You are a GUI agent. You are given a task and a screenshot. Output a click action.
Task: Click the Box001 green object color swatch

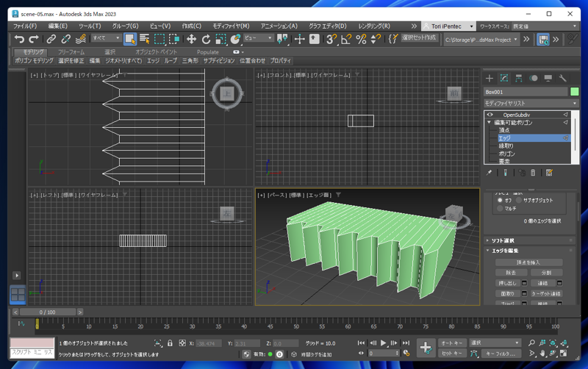574,92
